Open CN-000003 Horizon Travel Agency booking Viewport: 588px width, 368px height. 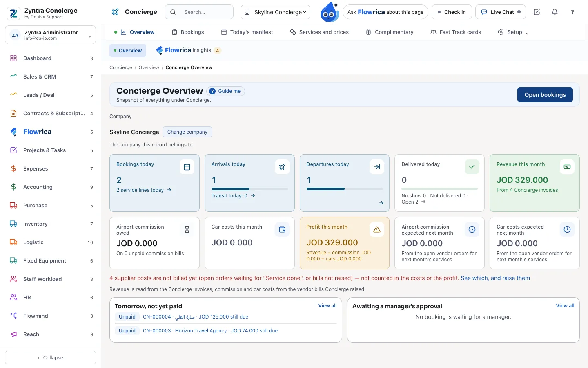210,331
